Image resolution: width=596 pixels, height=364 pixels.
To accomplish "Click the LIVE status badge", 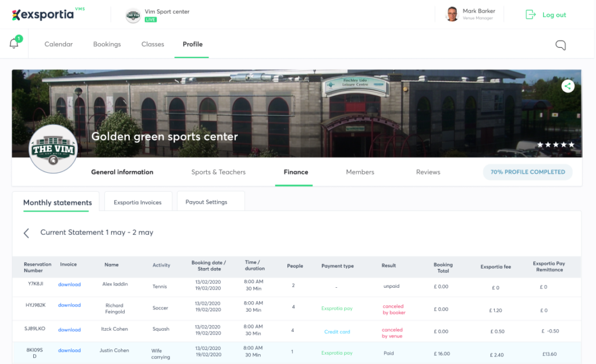I will coord(151,20).
